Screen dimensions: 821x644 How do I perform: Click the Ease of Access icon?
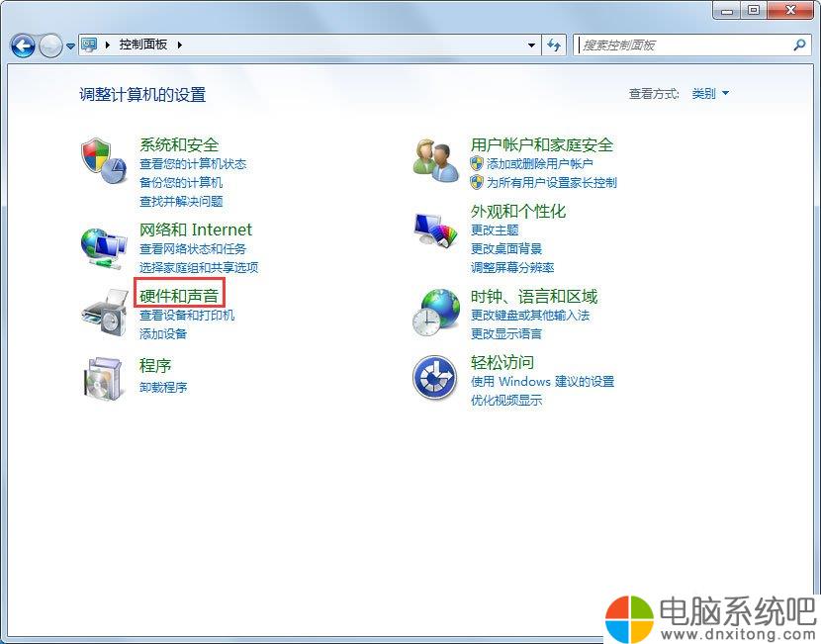click(x=434, y=378)
